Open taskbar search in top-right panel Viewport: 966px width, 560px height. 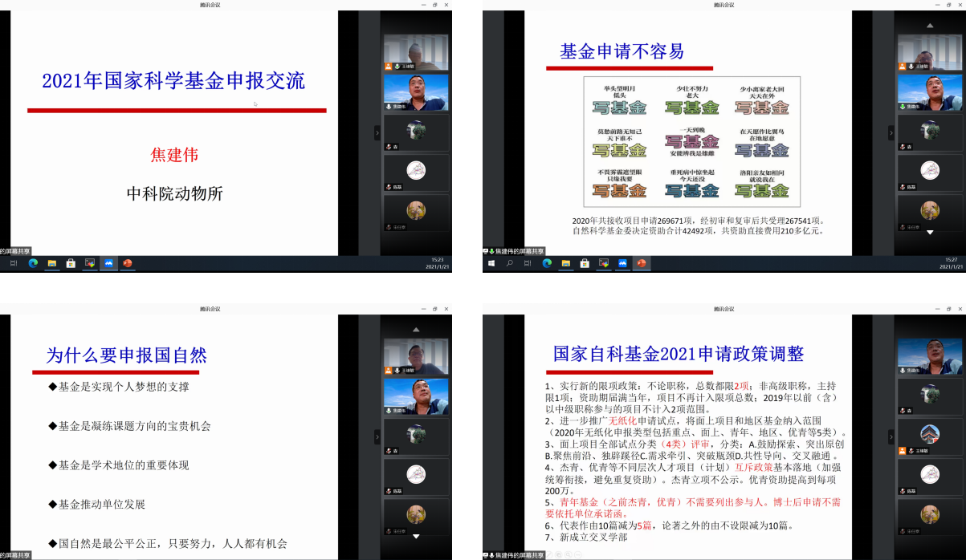point(509,263)
